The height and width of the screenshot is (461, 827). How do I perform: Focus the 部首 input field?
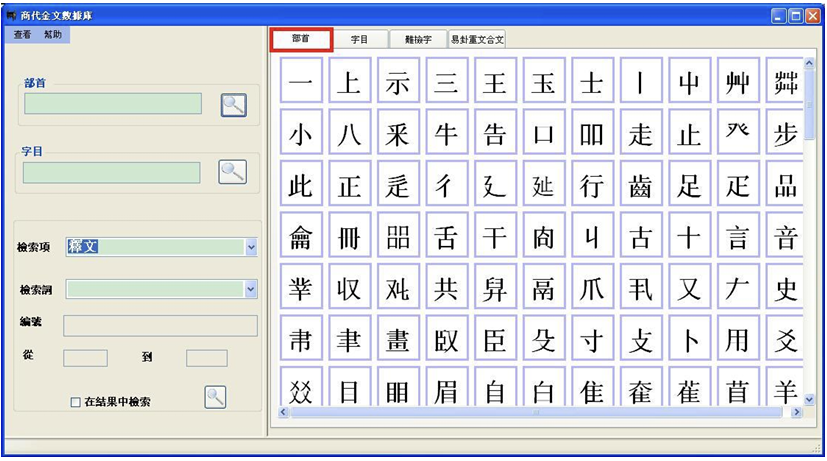113,104
